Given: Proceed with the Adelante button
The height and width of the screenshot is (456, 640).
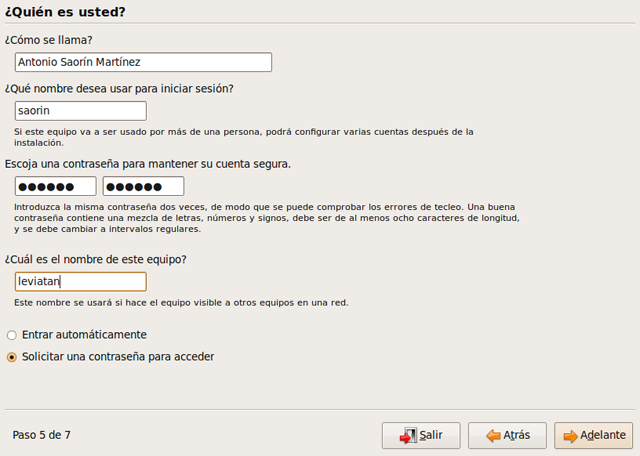Looking at the screenshot, I should pyautogui.click(x=594, y=436).
